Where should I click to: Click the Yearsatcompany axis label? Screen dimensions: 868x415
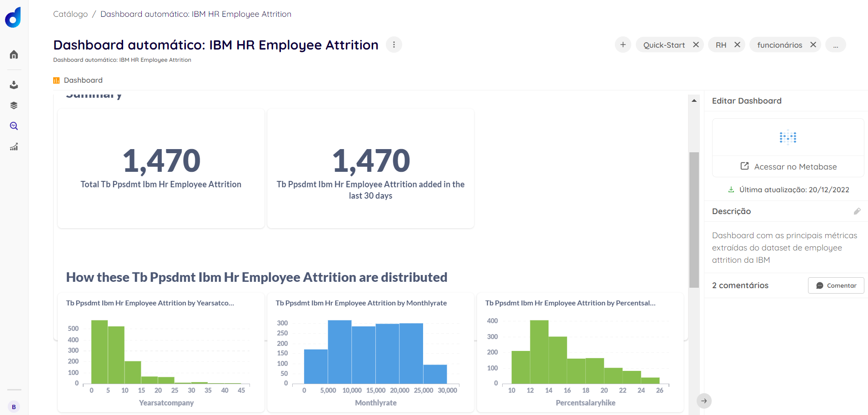pos(166,403)
